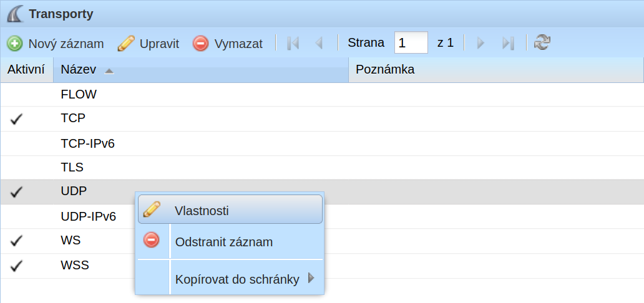Refresh the Transporty grid

[x=542, y=42]
